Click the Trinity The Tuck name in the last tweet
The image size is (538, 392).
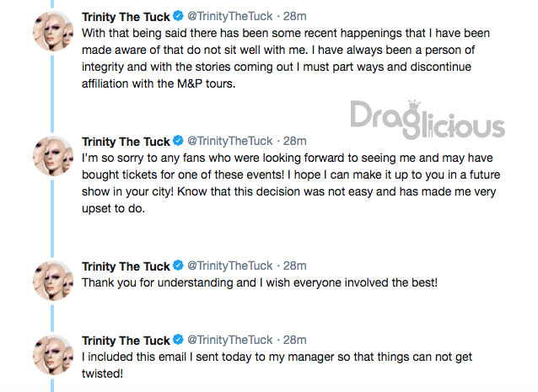click(x=126, y=341)
